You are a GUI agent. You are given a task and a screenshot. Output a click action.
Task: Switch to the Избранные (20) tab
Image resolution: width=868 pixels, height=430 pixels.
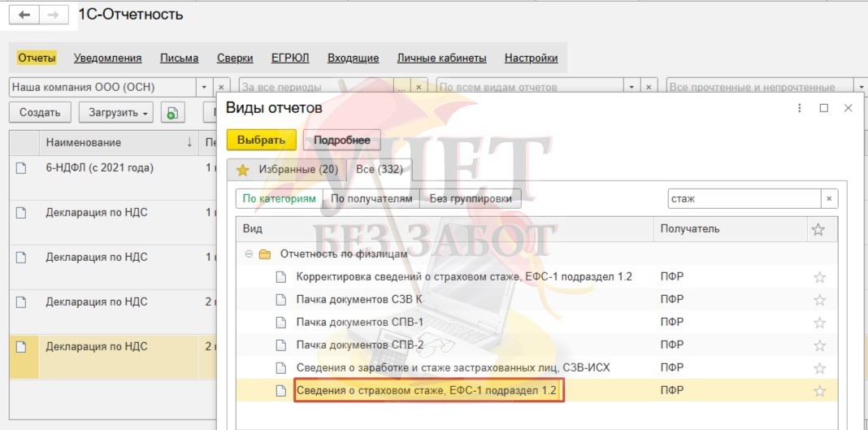pos(287,169)
